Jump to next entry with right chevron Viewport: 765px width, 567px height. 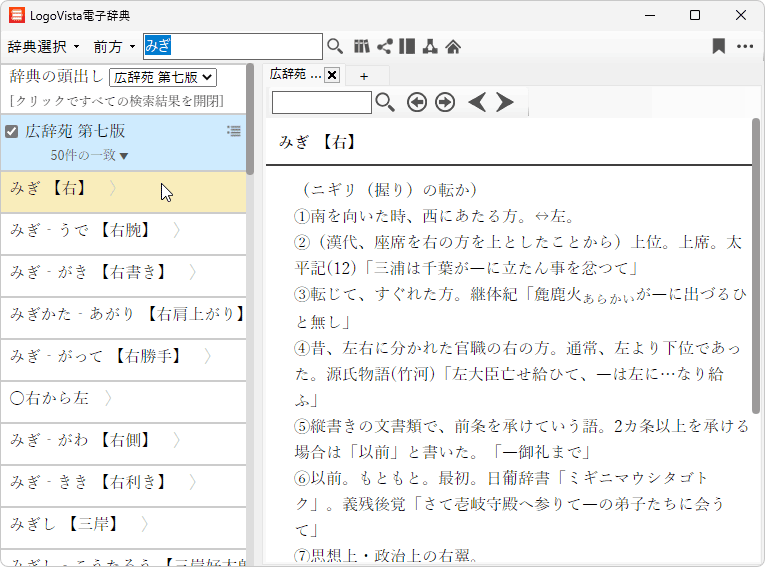[505, 102]
